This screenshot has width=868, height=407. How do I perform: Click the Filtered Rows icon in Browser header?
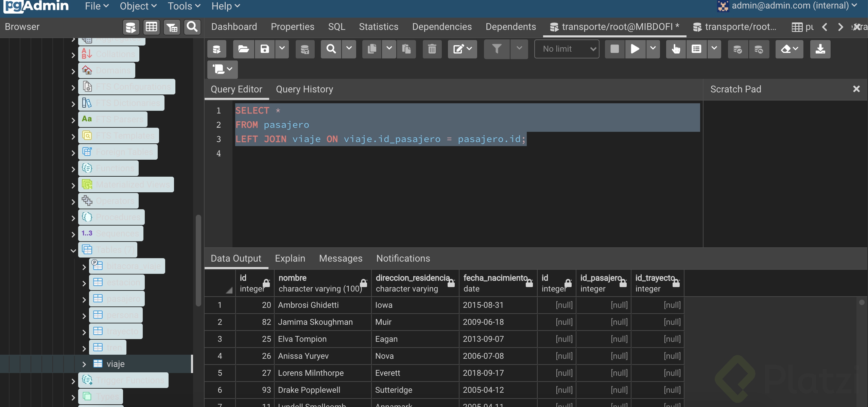[x=172, y=27]
